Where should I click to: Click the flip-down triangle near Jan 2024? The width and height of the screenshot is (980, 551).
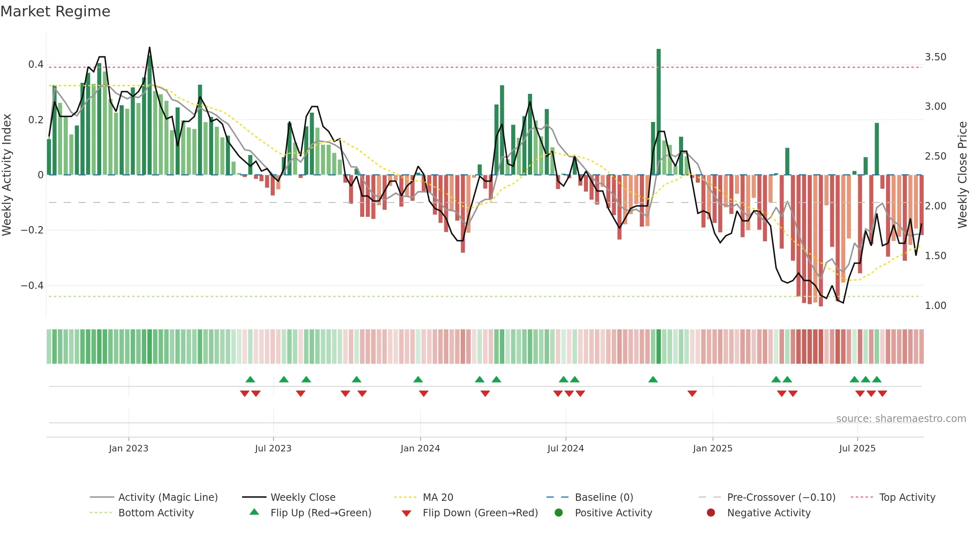tap(423, 393)
